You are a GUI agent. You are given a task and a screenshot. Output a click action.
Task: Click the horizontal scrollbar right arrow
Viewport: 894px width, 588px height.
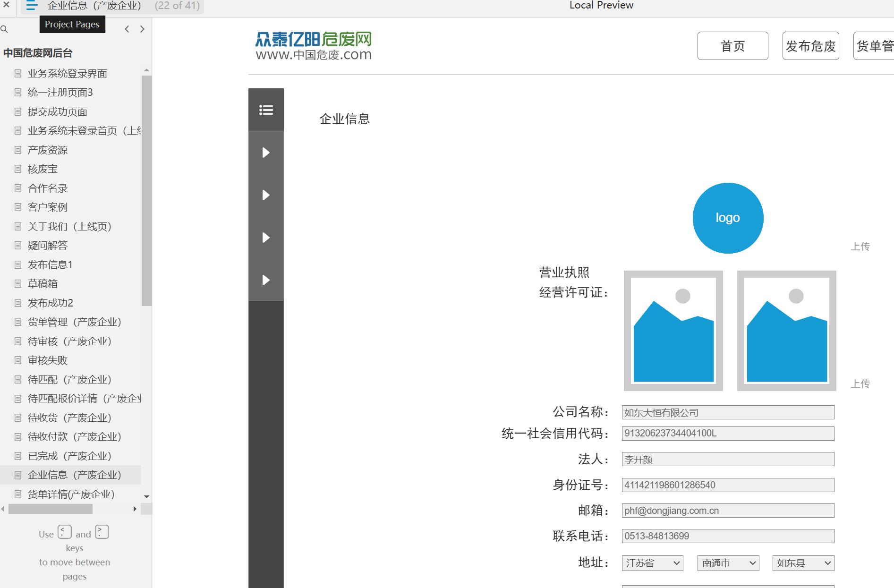click(135, 509)
